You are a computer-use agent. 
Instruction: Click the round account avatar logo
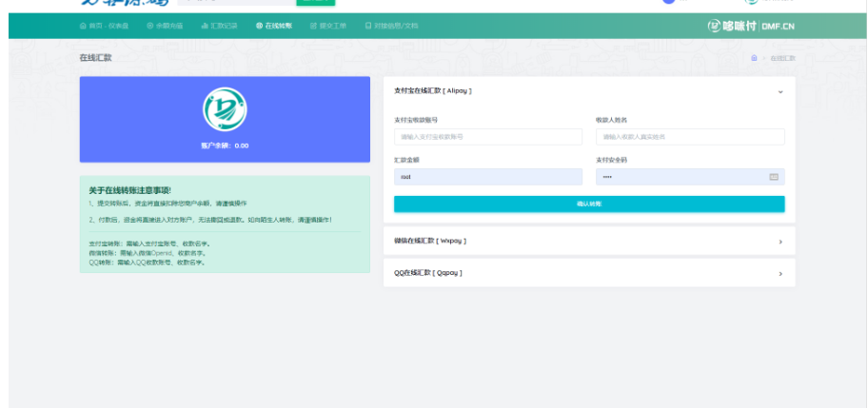[225, 109]
